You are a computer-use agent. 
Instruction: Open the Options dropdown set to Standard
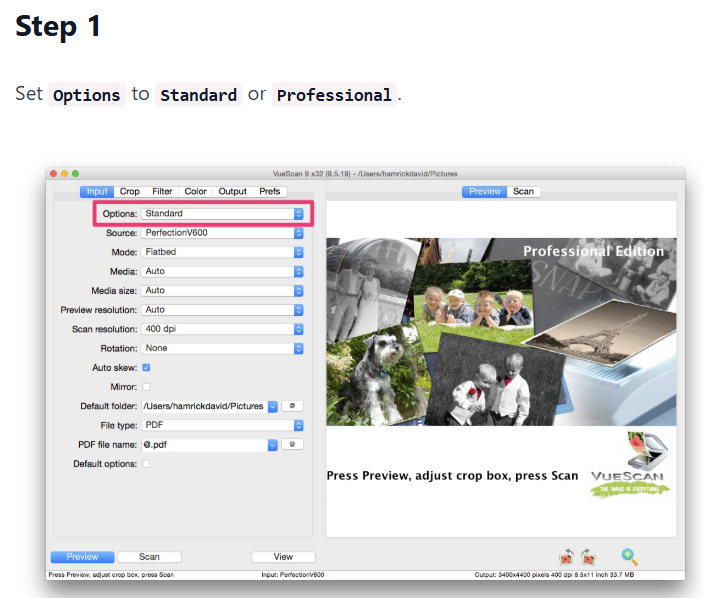pos(222,214)
